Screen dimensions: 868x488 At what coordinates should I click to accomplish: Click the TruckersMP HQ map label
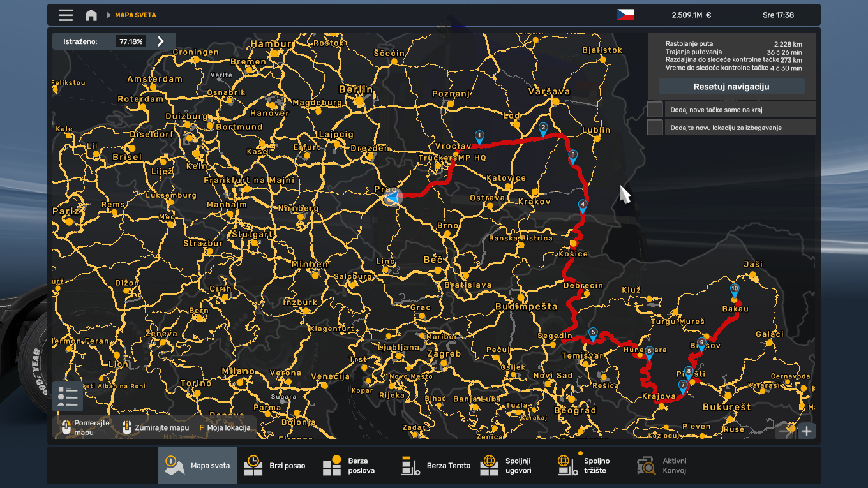[452, 158]
